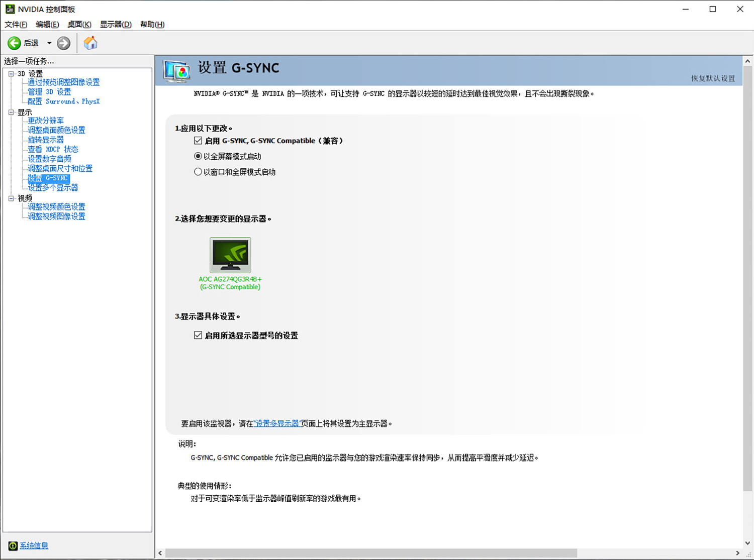The width and height of the screenshot is (754, 560).
Task: Select 管理 3D 设置 in the task list
Action: click(x=48, y=91)
